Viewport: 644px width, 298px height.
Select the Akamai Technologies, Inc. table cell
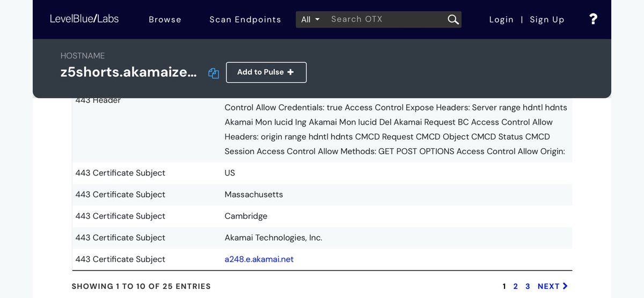point(273,238)
